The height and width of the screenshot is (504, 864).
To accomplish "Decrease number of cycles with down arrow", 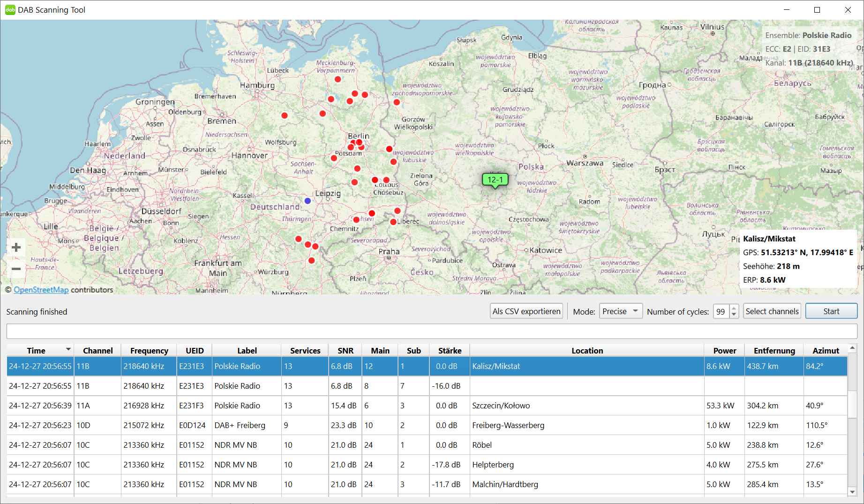I will coord(734,315).
